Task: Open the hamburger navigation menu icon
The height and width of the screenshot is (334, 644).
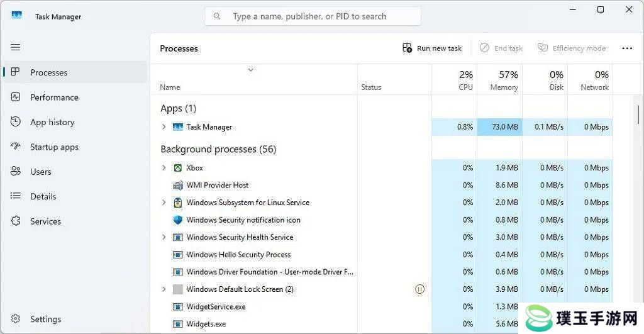Action: (16, 47)
